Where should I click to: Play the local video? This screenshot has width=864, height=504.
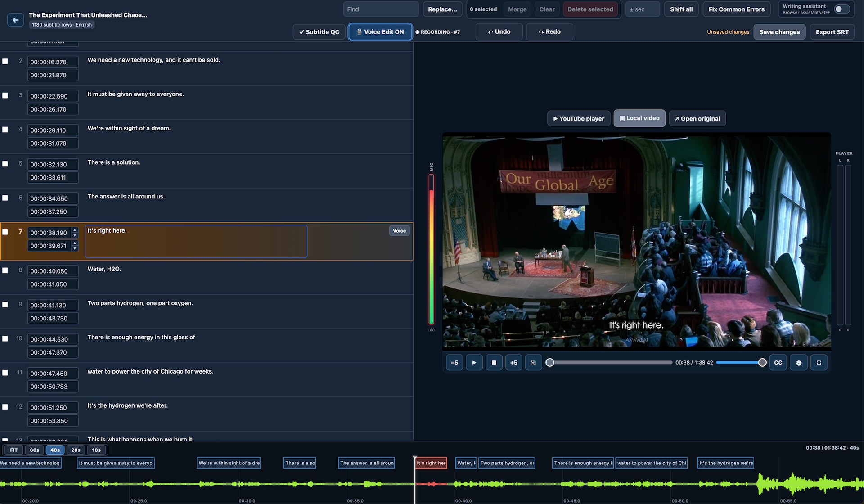point(474,363)
